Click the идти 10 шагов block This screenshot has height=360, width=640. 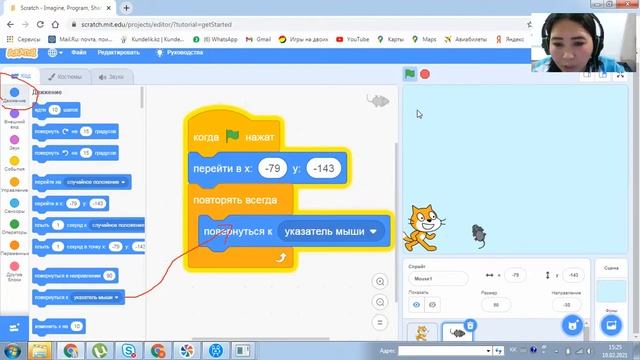tap(56, 110)
